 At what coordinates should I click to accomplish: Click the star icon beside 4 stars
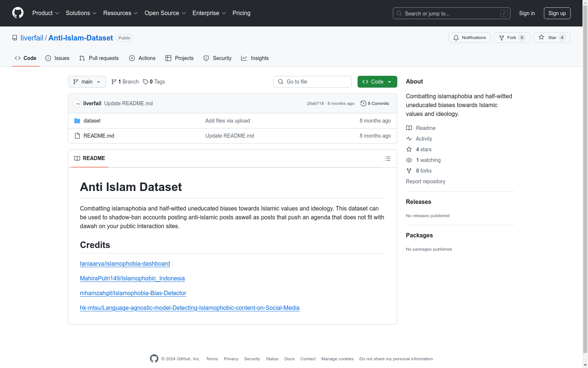click(x=409, y=149)
